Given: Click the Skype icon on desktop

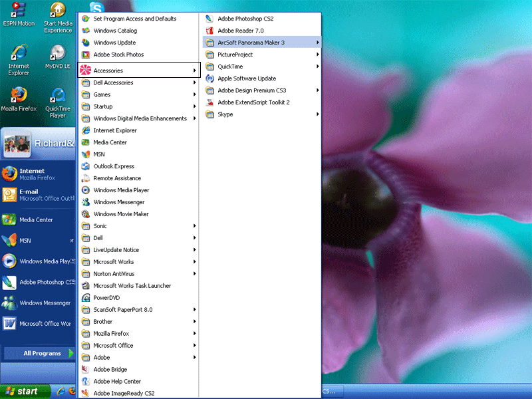Looking at the screenshot, I should (96, 7).
